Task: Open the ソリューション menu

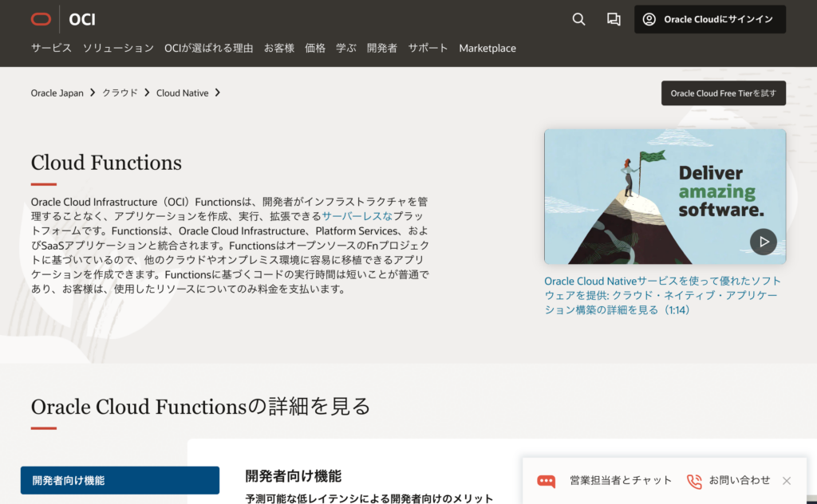Action: [118, 48]
